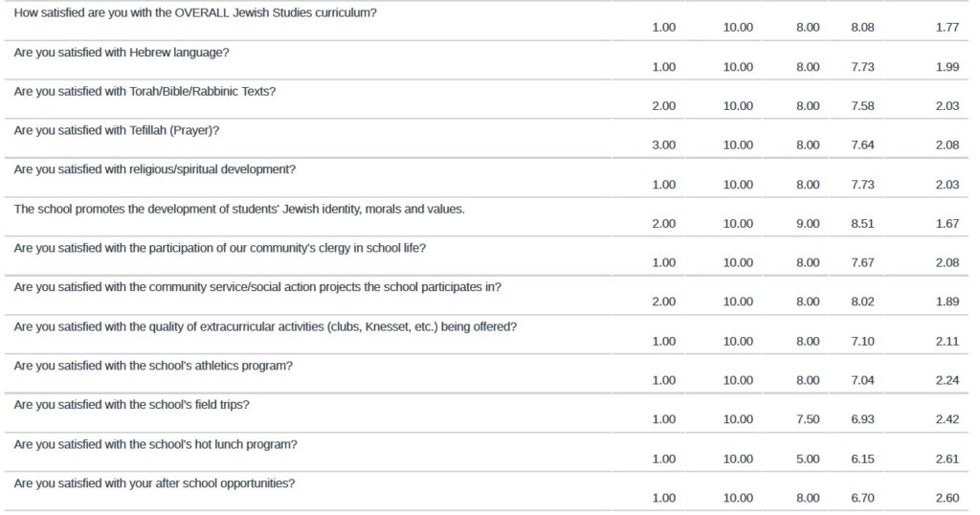Click the religious/spiritual development question
The height and width of the screenshot is (515, 980).
(x=154, y=169)
